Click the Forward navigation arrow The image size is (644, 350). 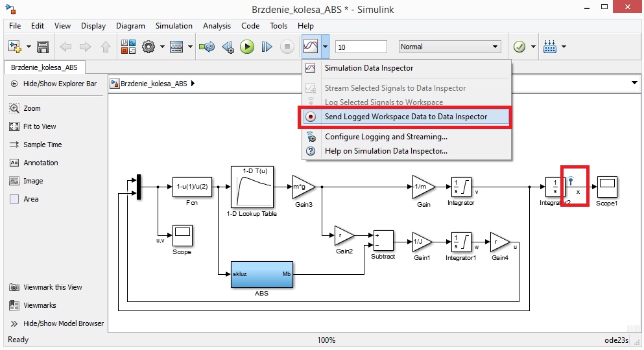coord(86,47)
